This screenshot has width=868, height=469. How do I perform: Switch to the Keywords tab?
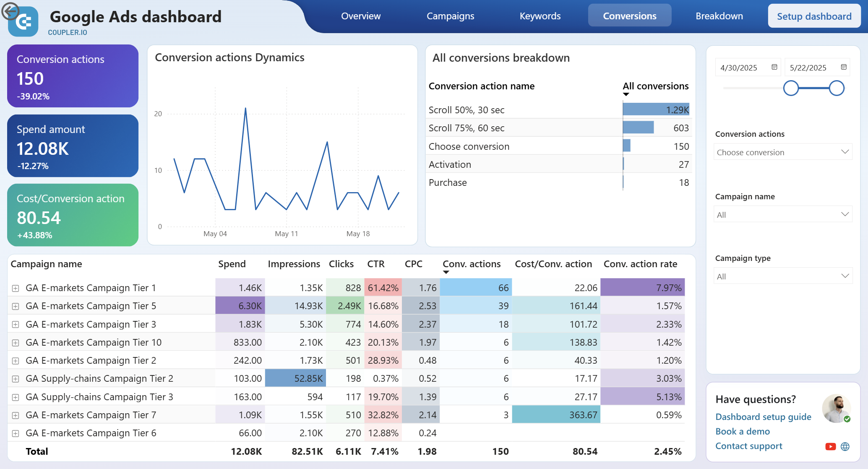tap(540, 16)
